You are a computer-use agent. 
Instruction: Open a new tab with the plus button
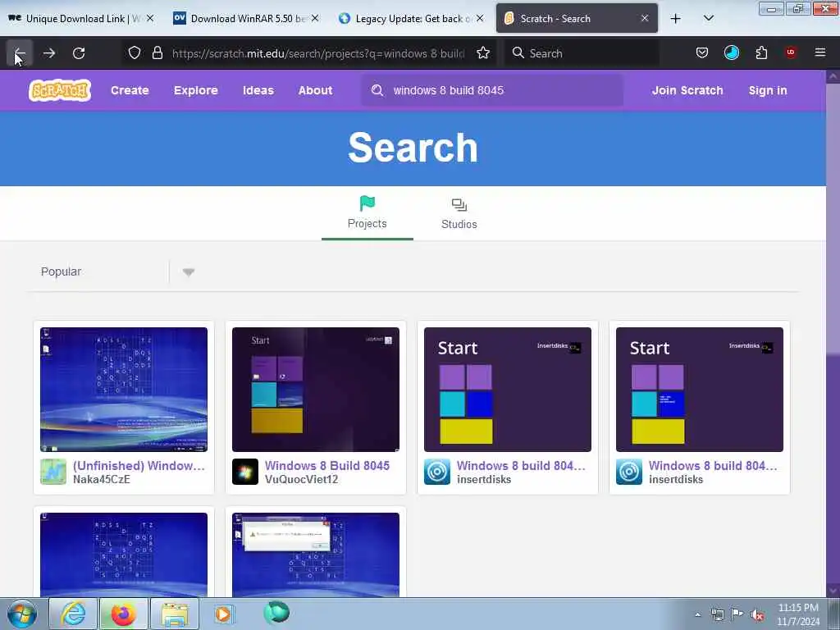point(676,19)
